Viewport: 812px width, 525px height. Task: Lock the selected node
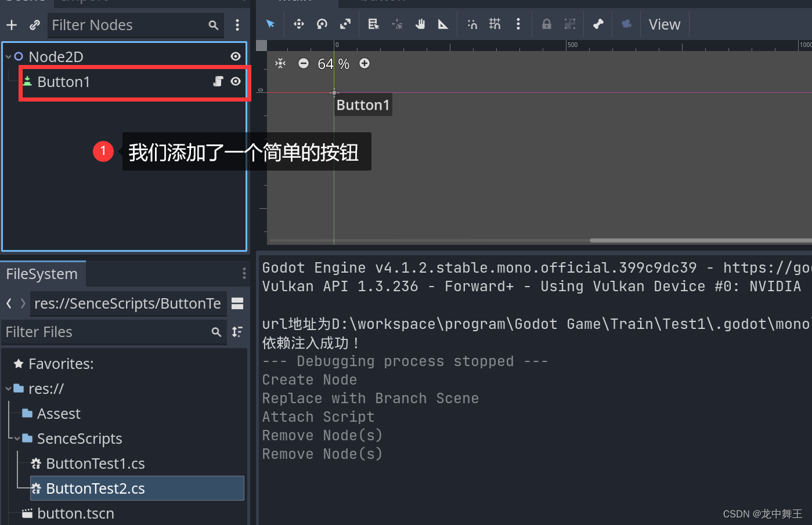[x=547, y=24]
